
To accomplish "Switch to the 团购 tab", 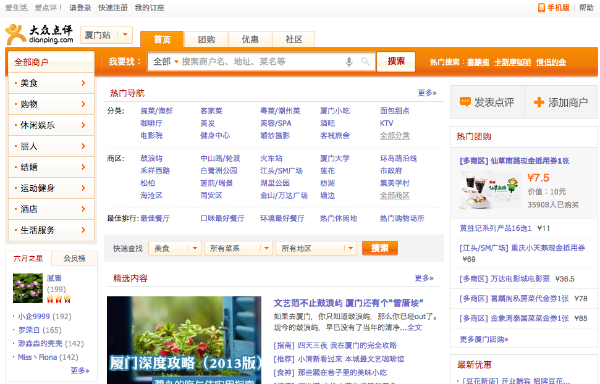I will (x=206, y=39).
